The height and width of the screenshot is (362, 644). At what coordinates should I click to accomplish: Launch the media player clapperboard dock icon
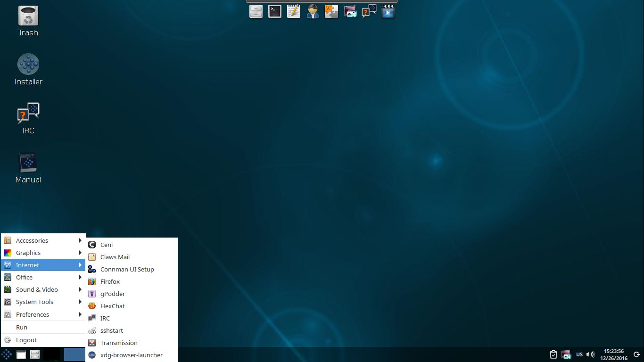coord(388,11)
